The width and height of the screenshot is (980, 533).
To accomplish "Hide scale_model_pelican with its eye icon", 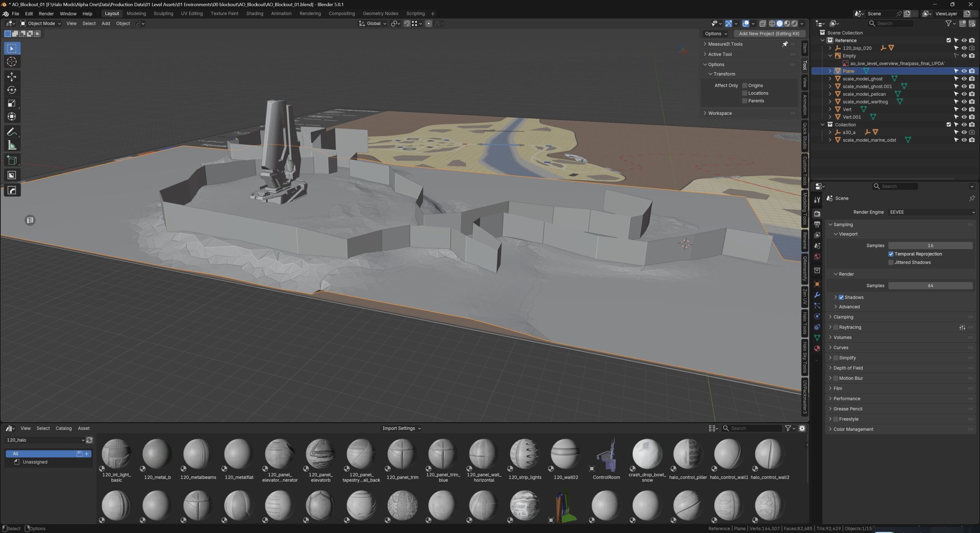I will click(x=964, y=94).
